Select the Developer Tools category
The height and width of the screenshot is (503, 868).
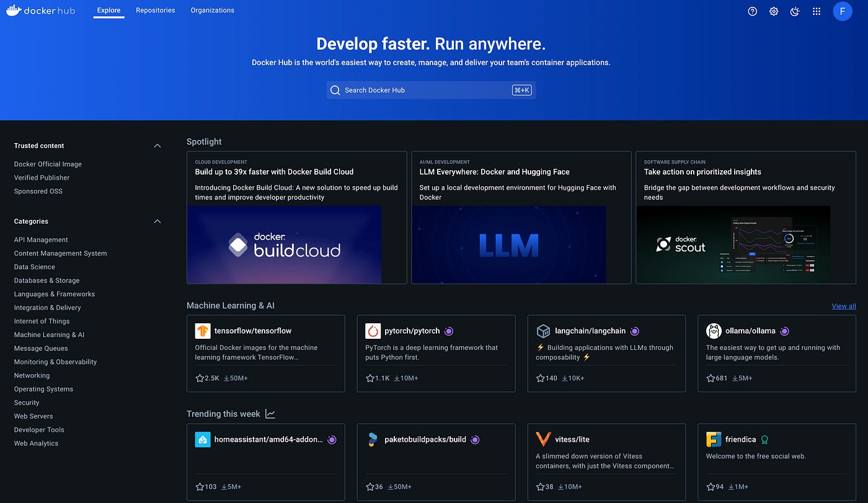(x=39, y=430)
